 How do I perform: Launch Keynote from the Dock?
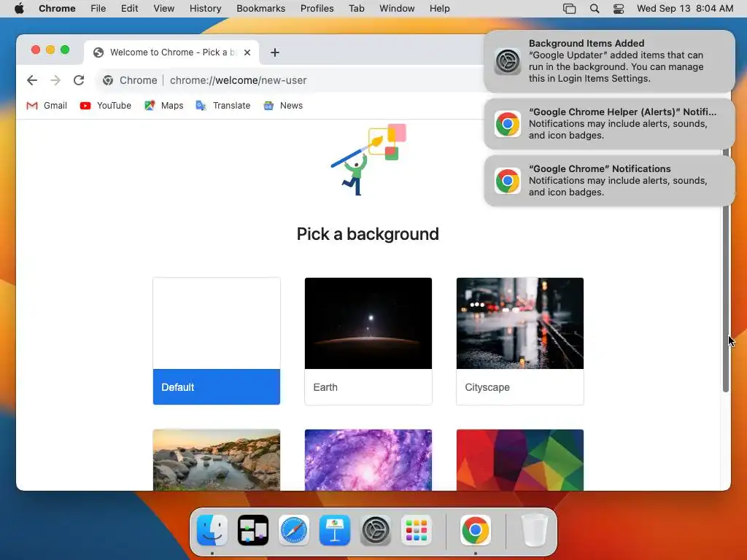coord(335,530)
